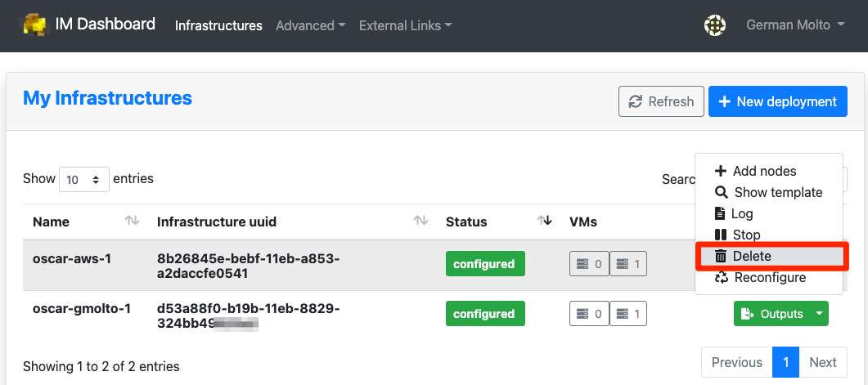The image size is (868, 385).
Task: Sort by Infrastructure uuid column arrows
Action: 421,221
